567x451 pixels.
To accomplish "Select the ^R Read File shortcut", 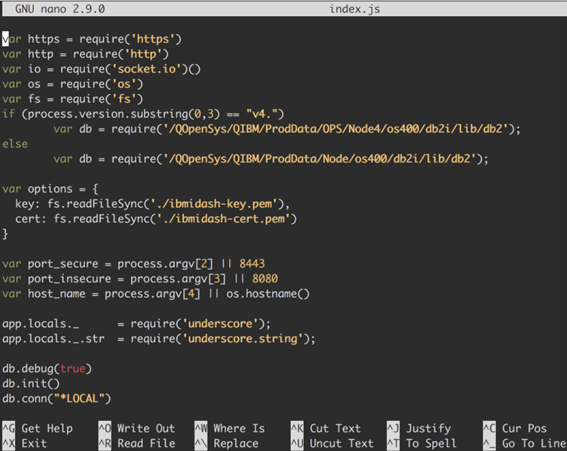I will click(x=137, y=443).
